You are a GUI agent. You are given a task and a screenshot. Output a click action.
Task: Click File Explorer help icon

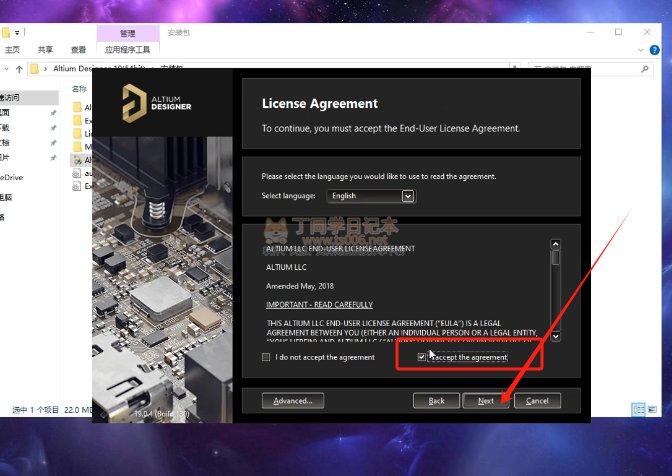[654, 50]
